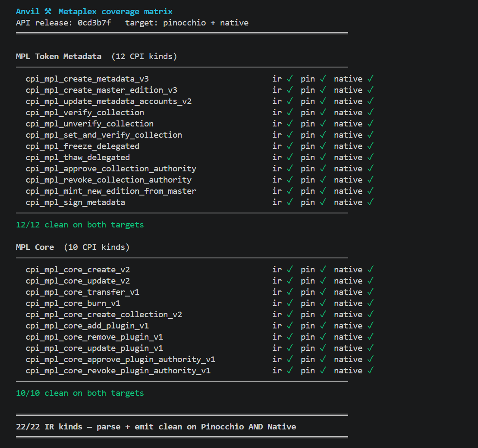The height and width of the screenshot is (448, 478).
Task: Select row cpi_mpl_create_metadata_v3
Action: pyautogui.click(x=200, y=79)
